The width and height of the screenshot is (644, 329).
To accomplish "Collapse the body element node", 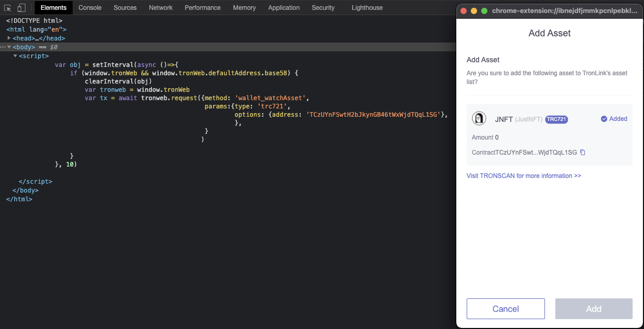I will click(9, 47).
